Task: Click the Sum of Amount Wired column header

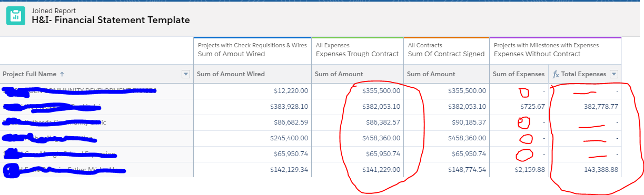Action: (231, 74)
